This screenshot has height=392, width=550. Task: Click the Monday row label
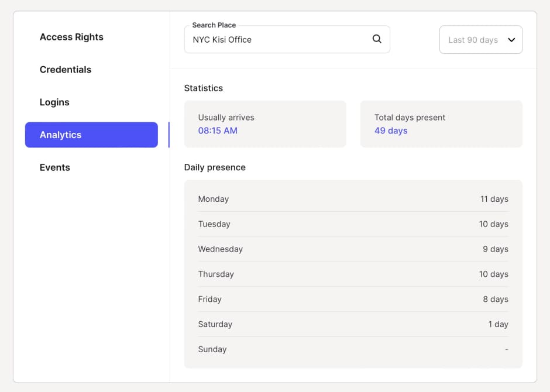click(213, 199)
